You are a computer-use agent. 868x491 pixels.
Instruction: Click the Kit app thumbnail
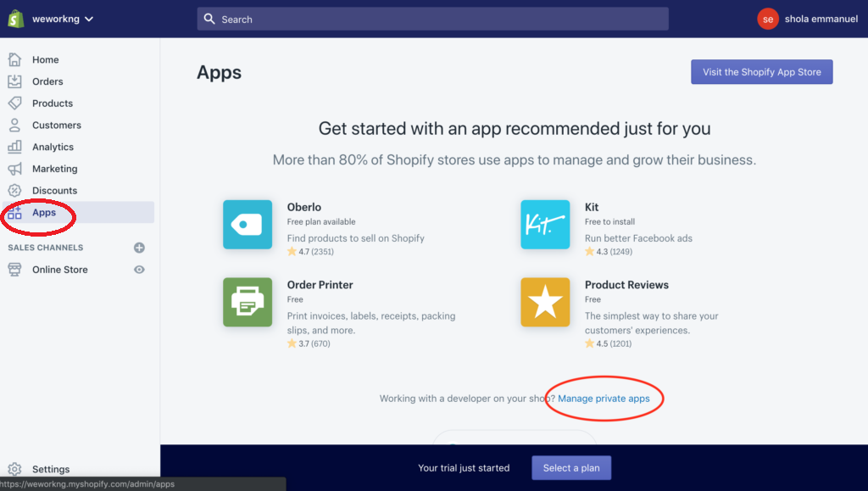(x=545, y=225)
